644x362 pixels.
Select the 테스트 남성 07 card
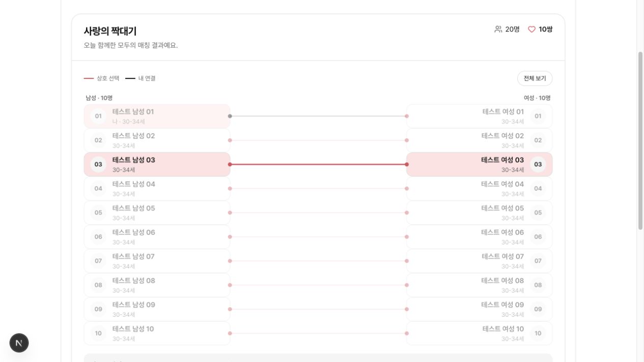[157, 261]
